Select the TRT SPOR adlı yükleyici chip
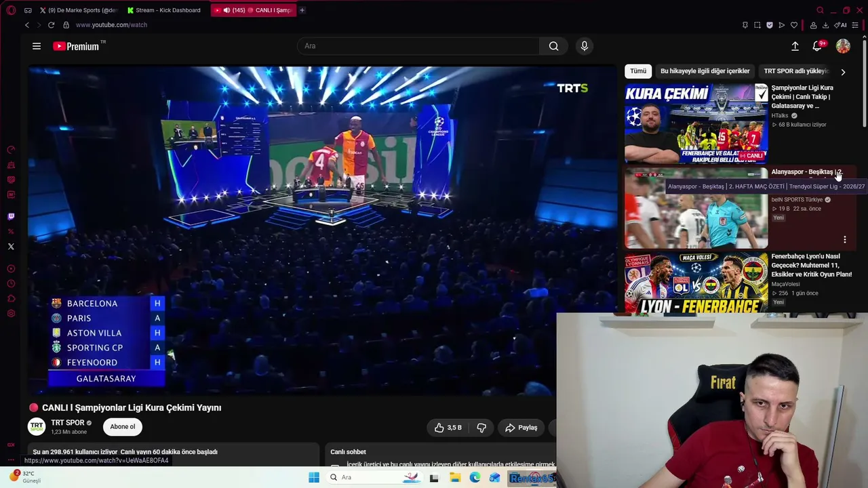 click(796, 71)
